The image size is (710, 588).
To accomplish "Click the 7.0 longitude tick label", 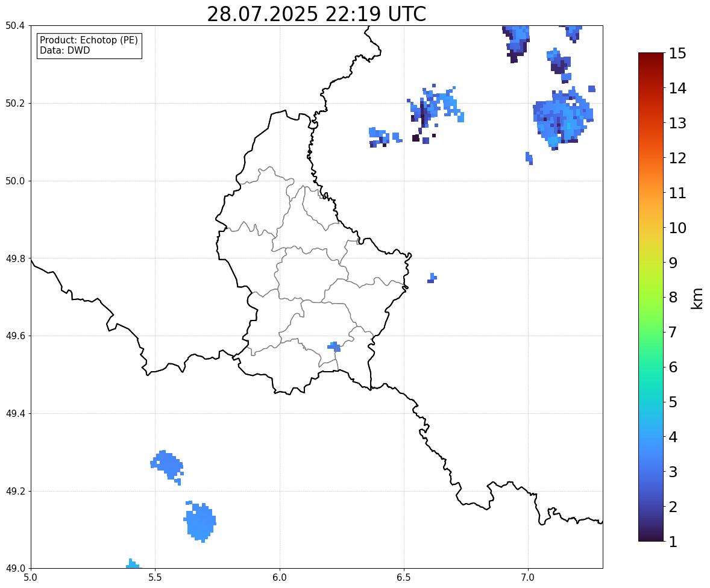I will click(528, 578).
